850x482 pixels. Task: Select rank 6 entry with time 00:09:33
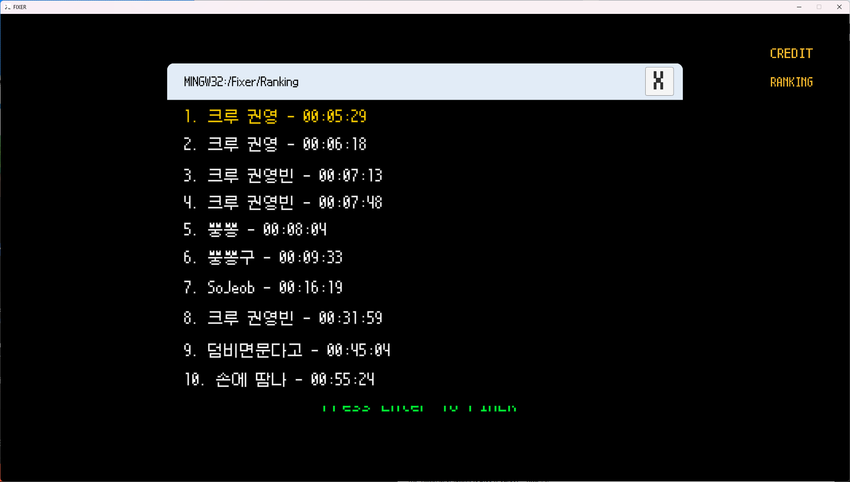coord(263,257)
